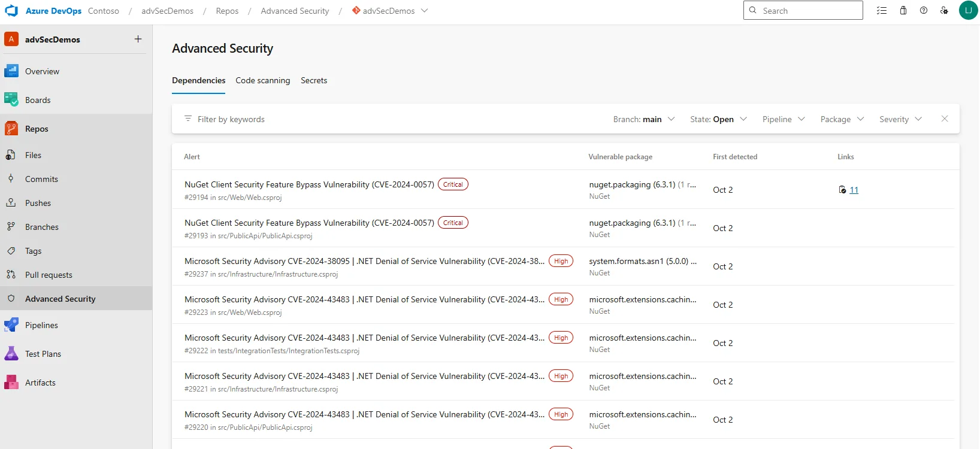Image resolution: width=980 pixels, height=449 pixels.
Task: Open the Help question mark icon
Action: (924, 11)
